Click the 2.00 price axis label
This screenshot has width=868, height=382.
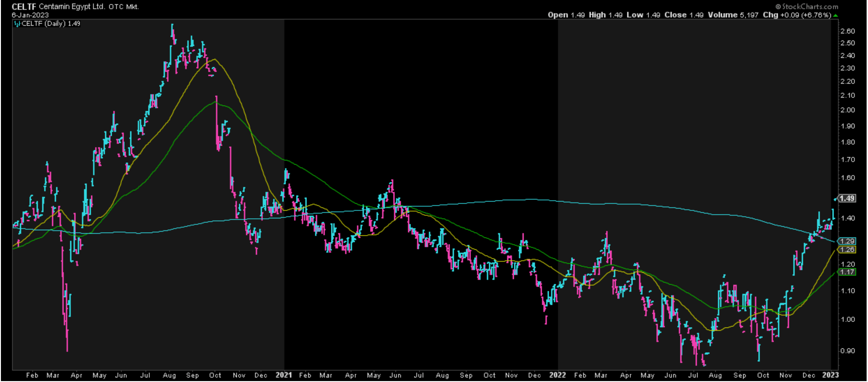point(848,110)
